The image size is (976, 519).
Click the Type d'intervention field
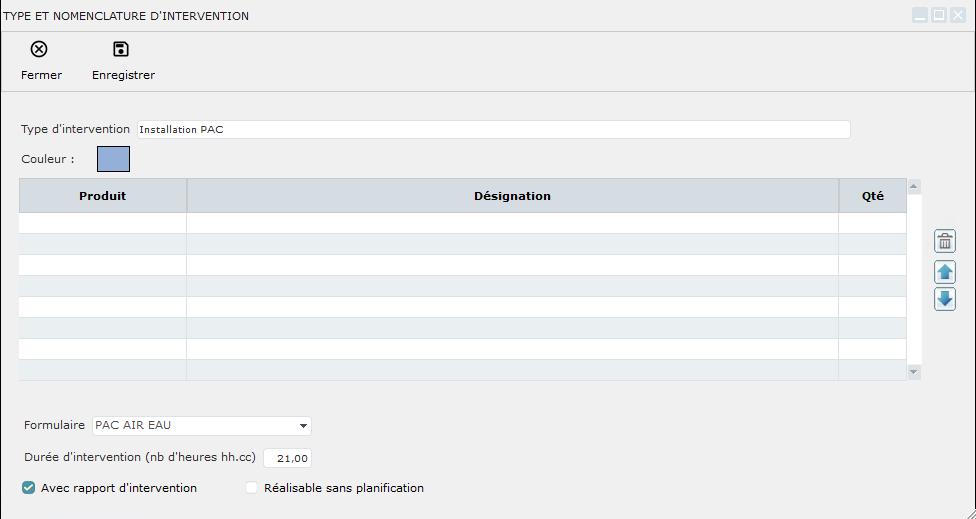pyautogui.click(x=493, y=129)
